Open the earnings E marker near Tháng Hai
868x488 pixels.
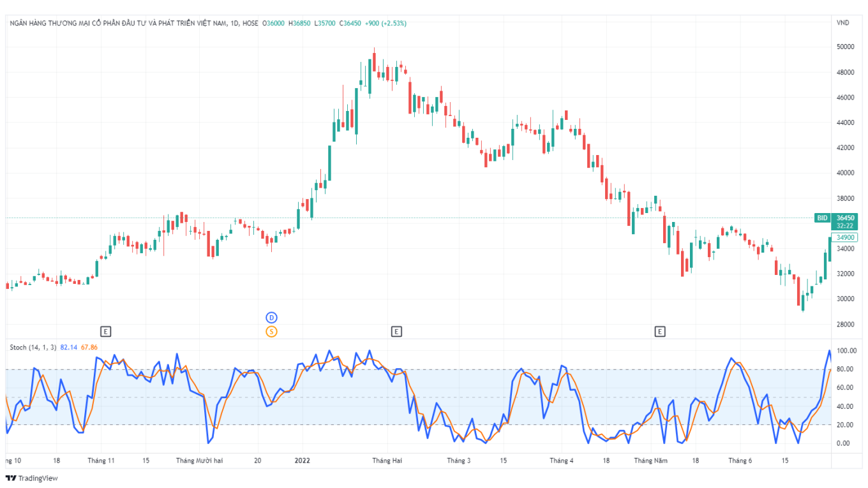[396, 331]
